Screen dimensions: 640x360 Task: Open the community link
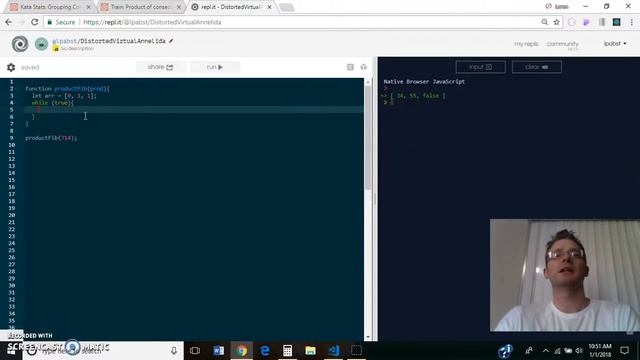562,44
